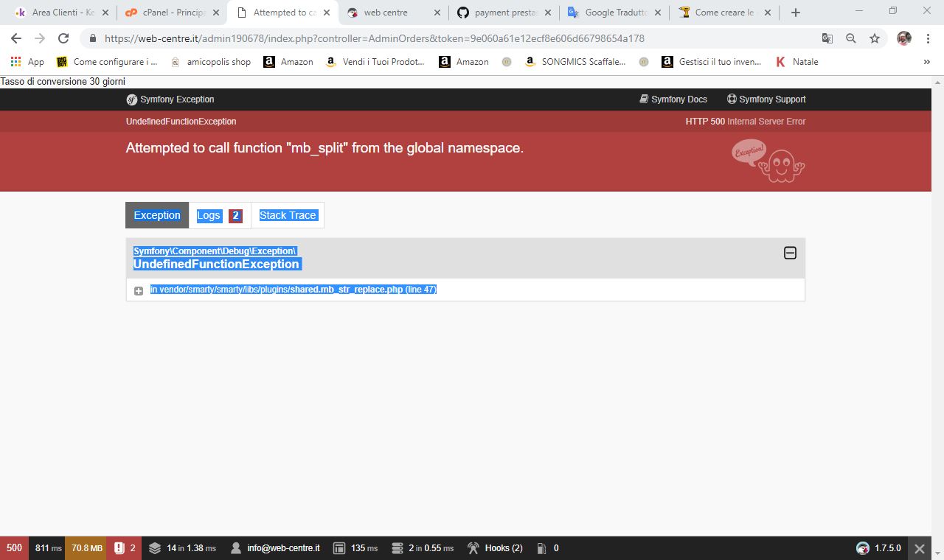Click the info@web-centre.it user panel
944x560 pixels.
pyautogui.click(x=275, y=548)
